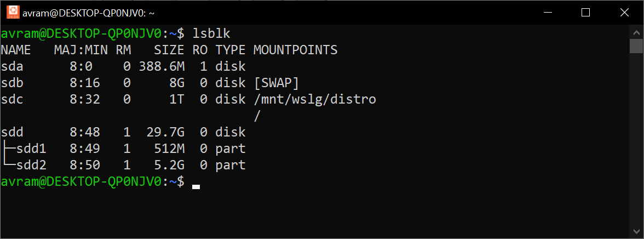
Task: Click the empty scrollbar track below the thumb
Action: (636, 139)
